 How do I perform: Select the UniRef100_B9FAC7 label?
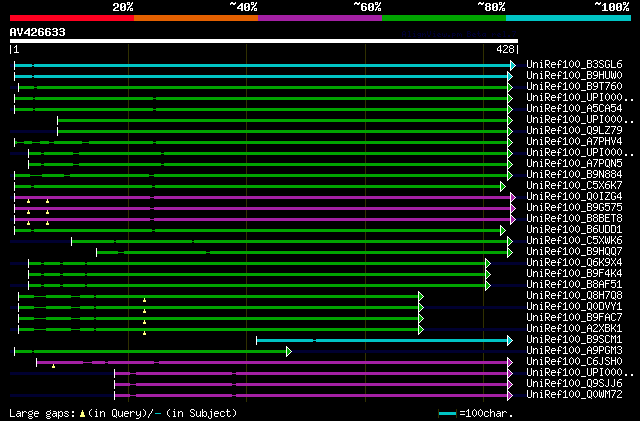tap(574, 318)
